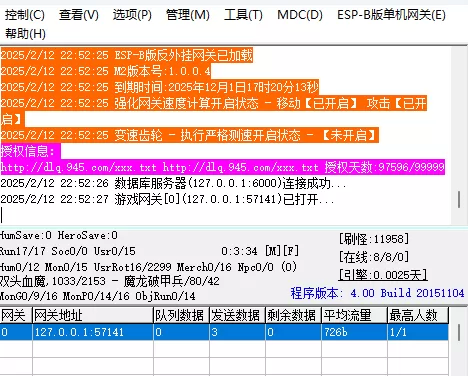The width and height of the screenshot is (468, 376).
Task: Open the 工具(T) menu
Action: (243, 15)
